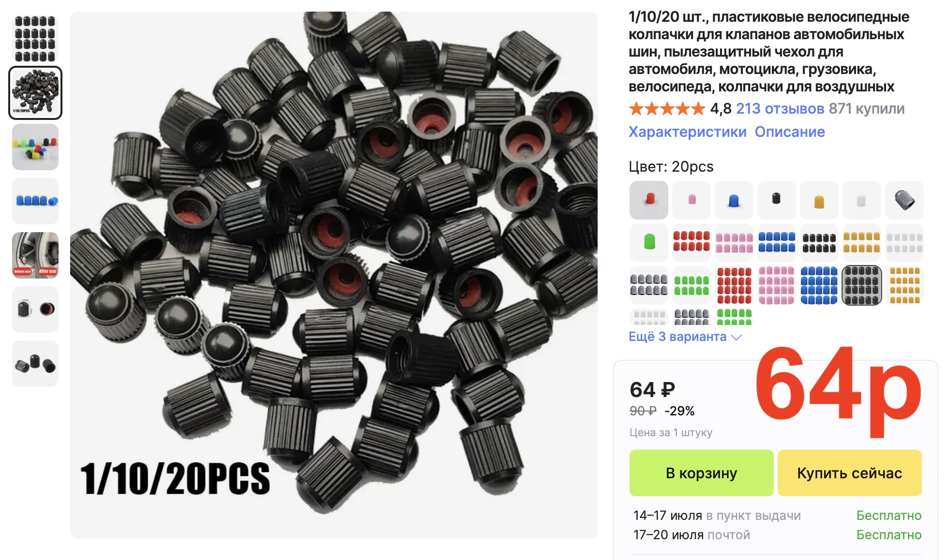Open the last three black caps thumbnail
This screenshot has width=948, height=560.
point(35,364)
